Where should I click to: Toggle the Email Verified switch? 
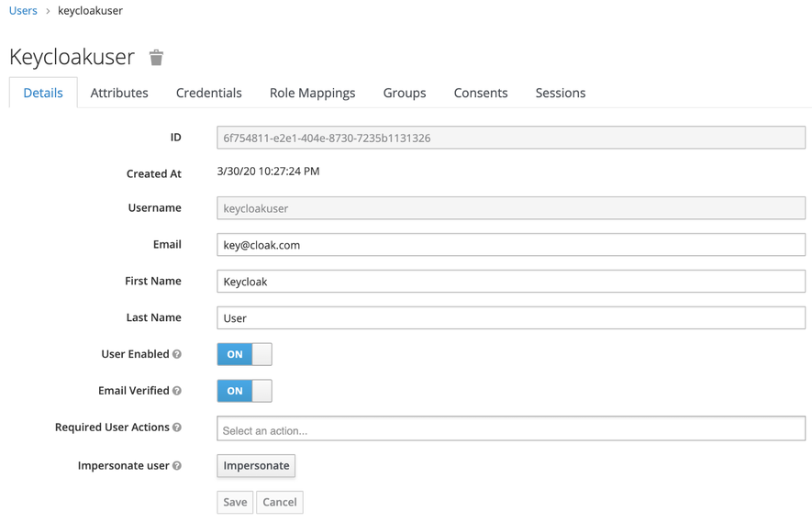(244, 391)
